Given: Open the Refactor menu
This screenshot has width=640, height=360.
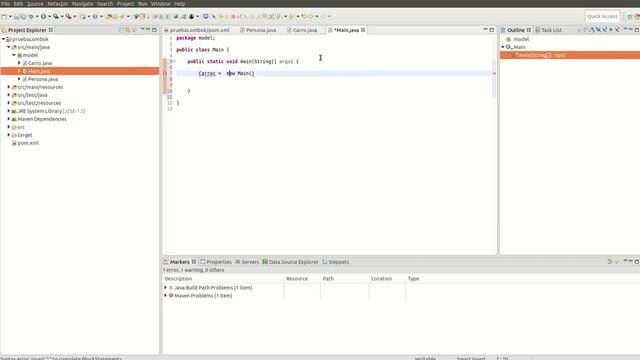Looking at the screenshot, I should pyautogui.click(x=58, y=4).
